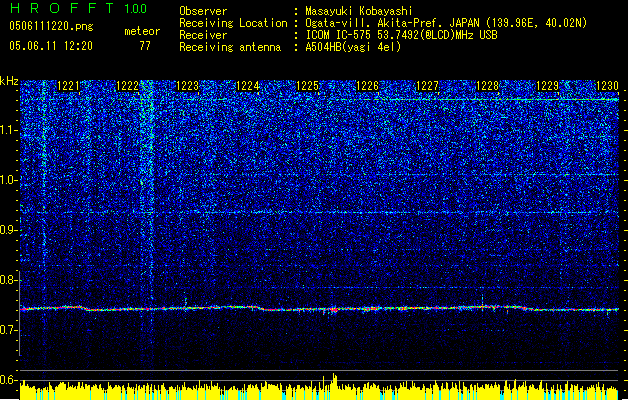This screenshot has width=629, height=400.
Task: Click the Observer label
Action: [203, 11]
